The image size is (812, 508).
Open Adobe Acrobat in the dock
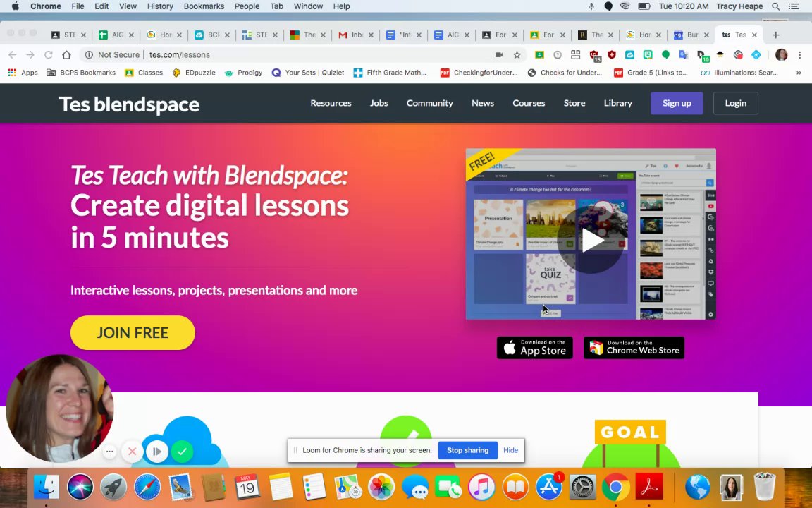click(x=649, y=488)
